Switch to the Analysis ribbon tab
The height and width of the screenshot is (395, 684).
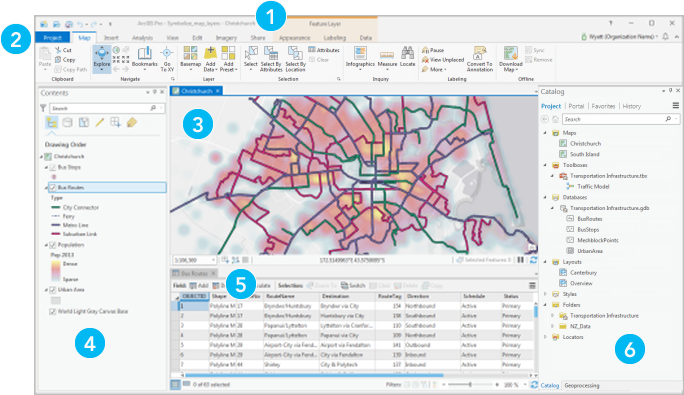pyautogui.click(x=142, y=38)
